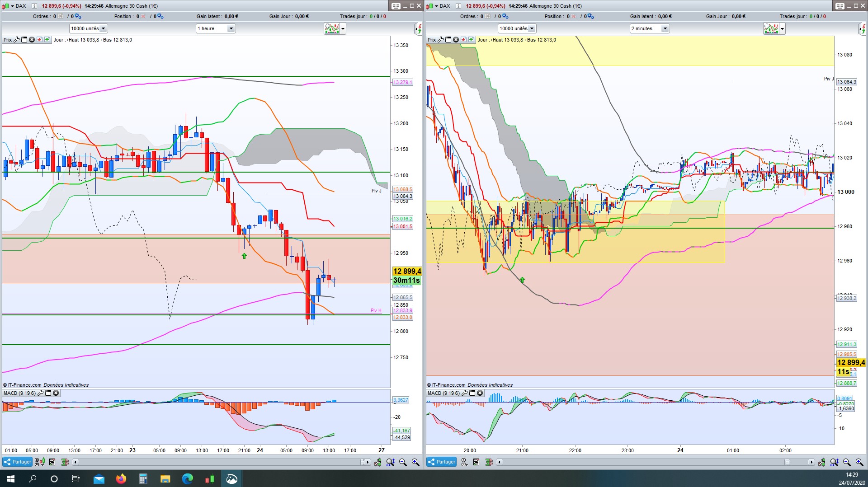Open instrument info icon in 1 heure chart
Image resolution: width=868 pixels, height=487 pixels.
pyautogui.click(x=34, y=6)
